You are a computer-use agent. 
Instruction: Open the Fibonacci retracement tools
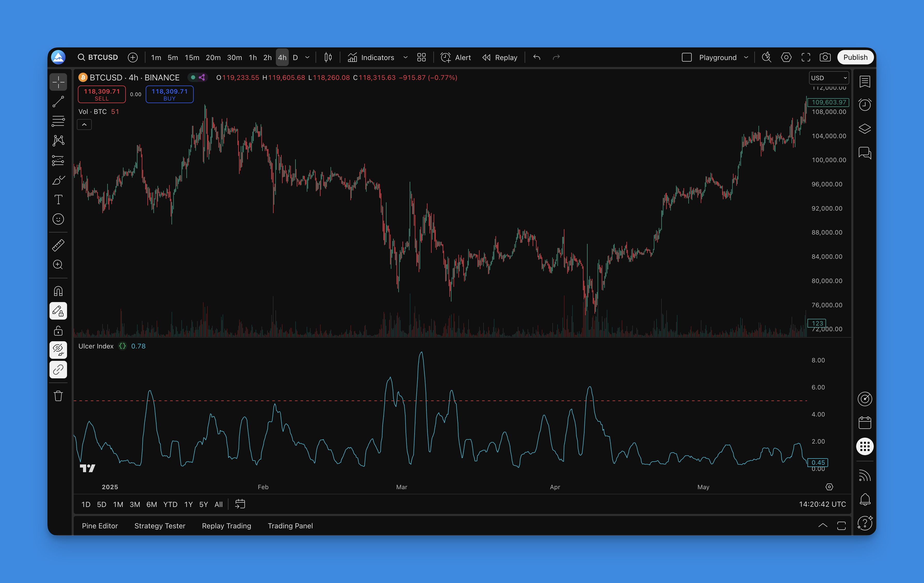point(58,121)
